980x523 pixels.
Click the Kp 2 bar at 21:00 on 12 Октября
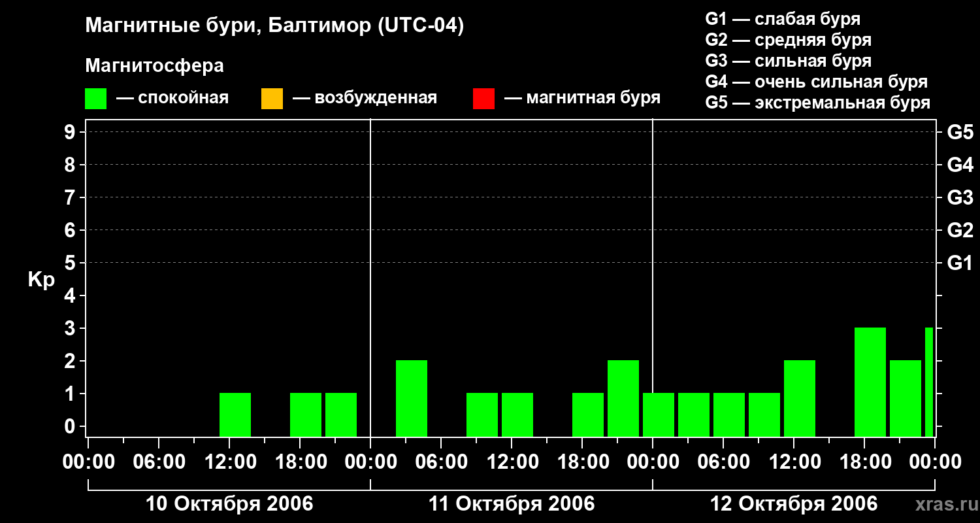point(906,398)
